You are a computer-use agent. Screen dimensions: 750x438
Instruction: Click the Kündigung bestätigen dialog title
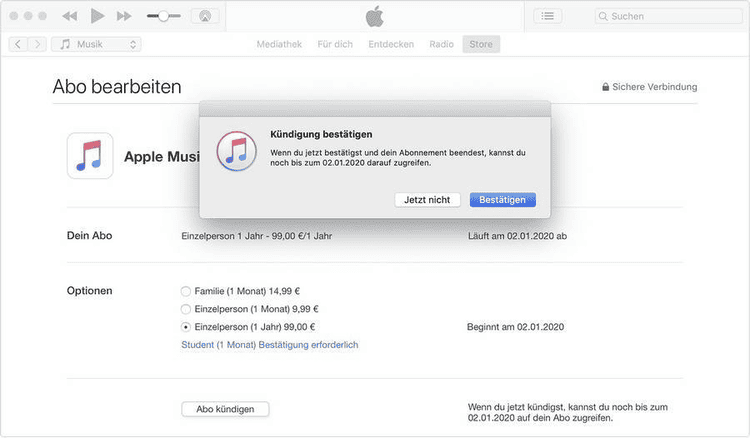pyautogui.click(x=321, y=134)
